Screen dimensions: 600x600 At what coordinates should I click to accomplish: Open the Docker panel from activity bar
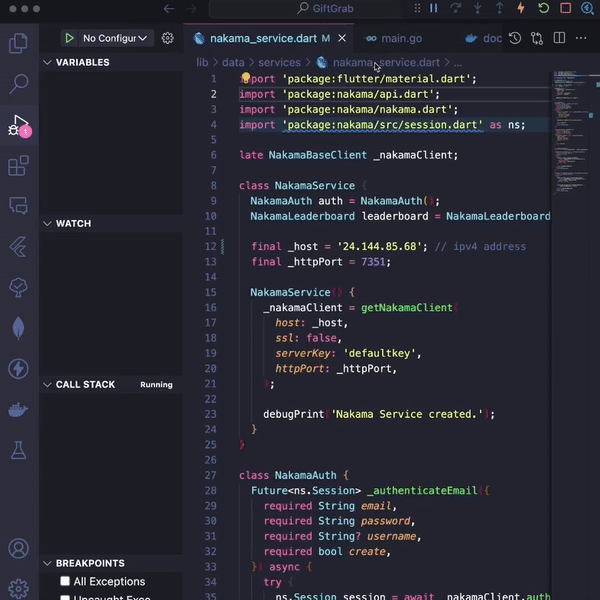point(18,410)
